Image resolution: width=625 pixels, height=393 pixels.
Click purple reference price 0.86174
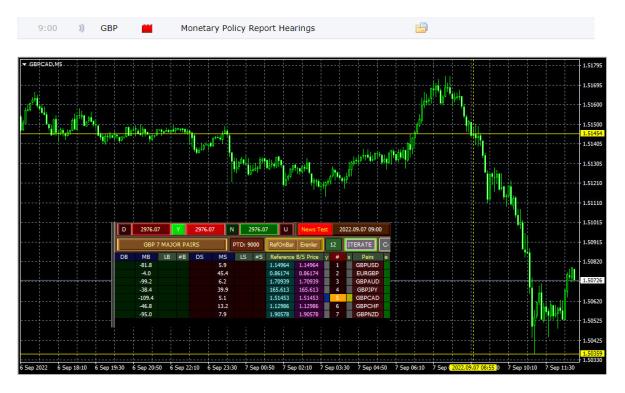(x=309, y=273)
